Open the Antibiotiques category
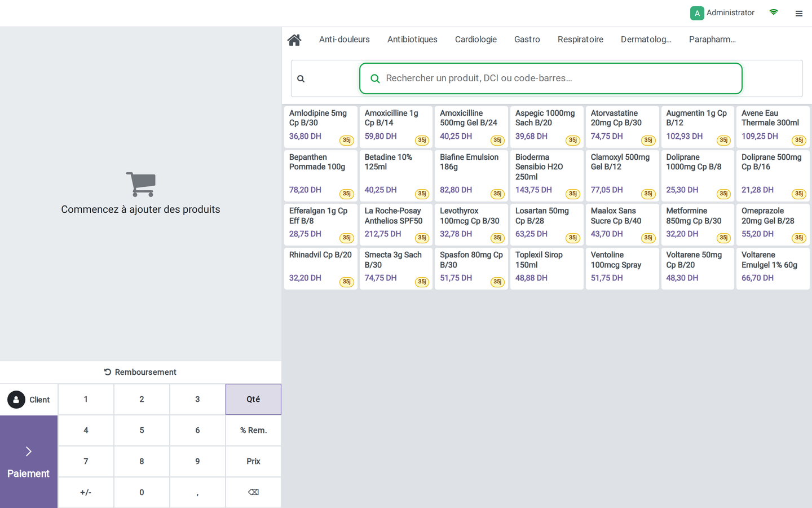This screenshot has height=508, width=812. coord(412,40)
